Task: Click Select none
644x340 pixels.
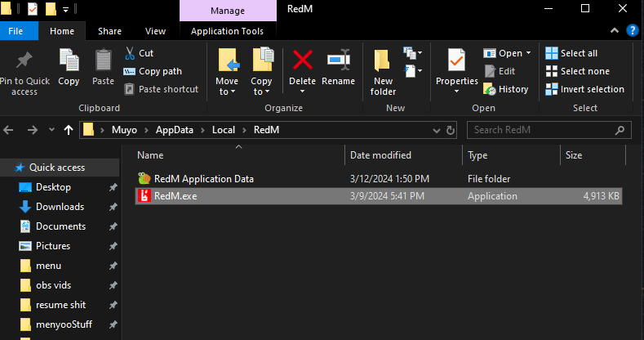Action: 577,71
